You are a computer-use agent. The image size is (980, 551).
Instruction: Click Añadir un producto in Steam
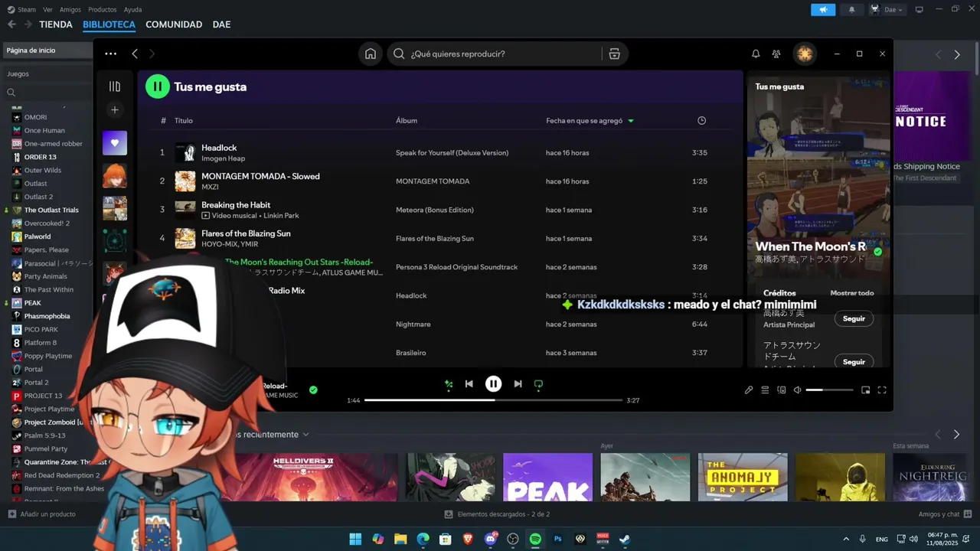click(x=42, y=514)
